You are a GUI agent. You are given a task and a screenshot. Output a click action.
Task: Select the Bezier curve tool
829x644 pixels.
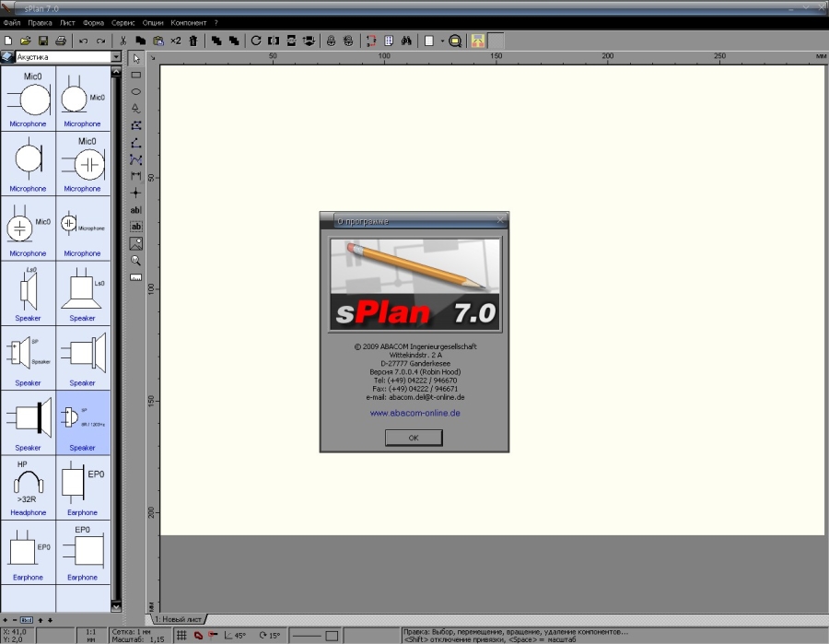coord(136,159)
